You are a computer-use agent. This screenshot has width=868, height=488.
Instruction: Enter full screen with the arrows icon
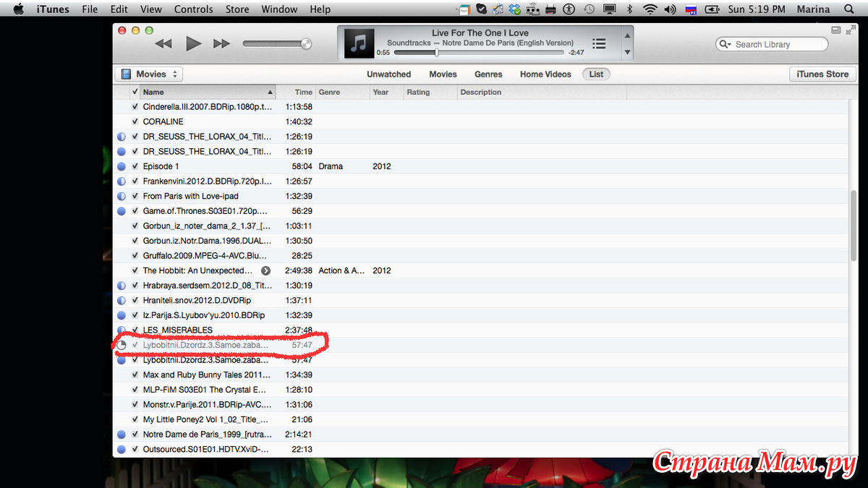click(851, 30)
